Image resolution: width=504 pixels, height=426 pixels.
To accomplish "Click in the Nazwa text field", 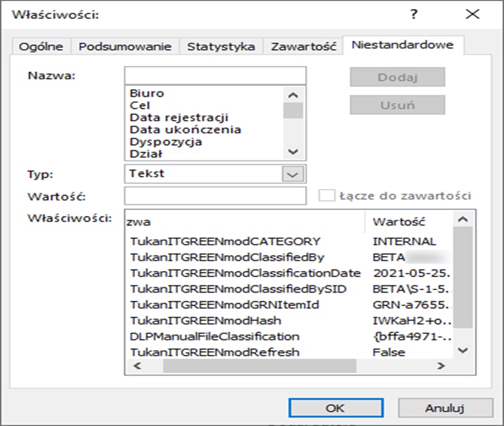I will pos(215,76).
